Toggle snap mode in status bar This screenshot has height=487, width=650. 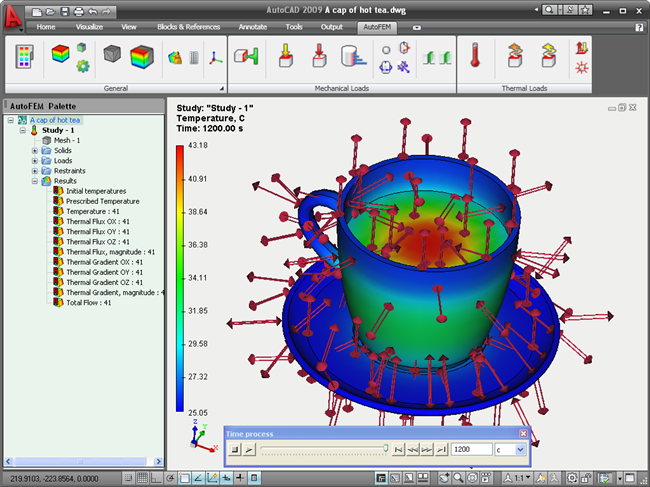[128, 478]
